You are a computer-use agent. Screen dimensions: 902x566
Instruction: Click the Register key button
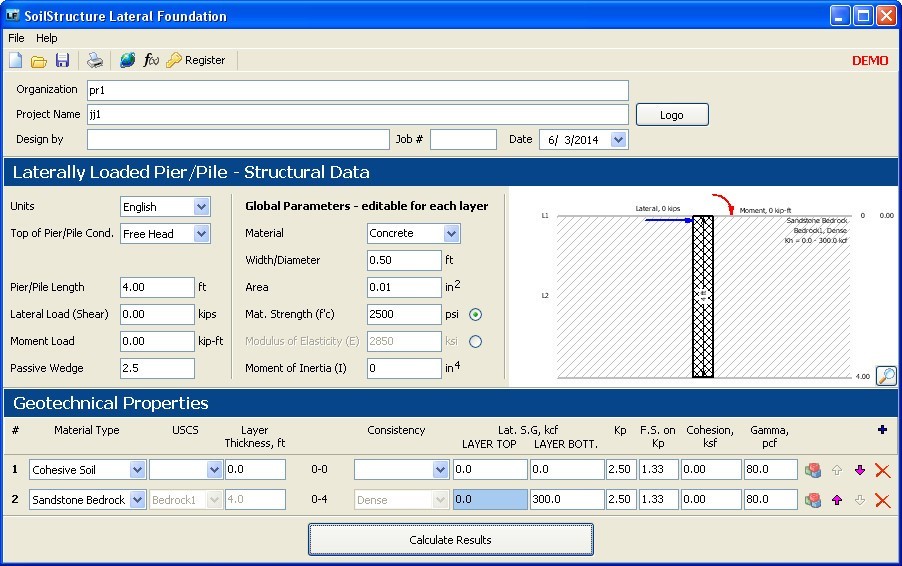196,60
